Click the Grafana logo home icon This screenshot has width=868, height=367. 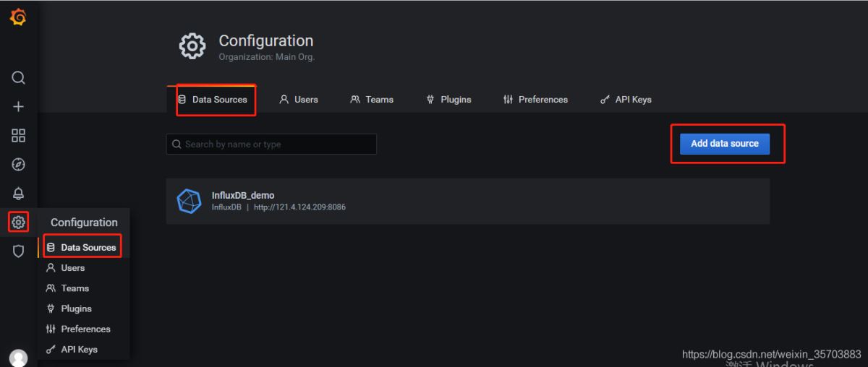coord(18,17)
